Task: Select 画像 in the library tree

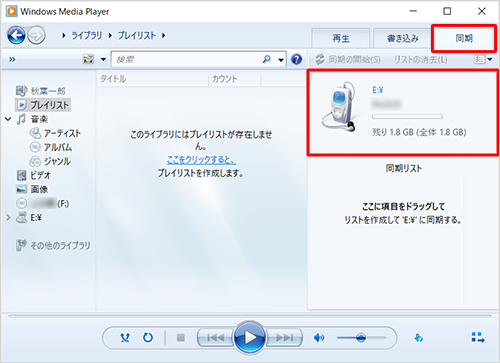Action: [39, 189]
